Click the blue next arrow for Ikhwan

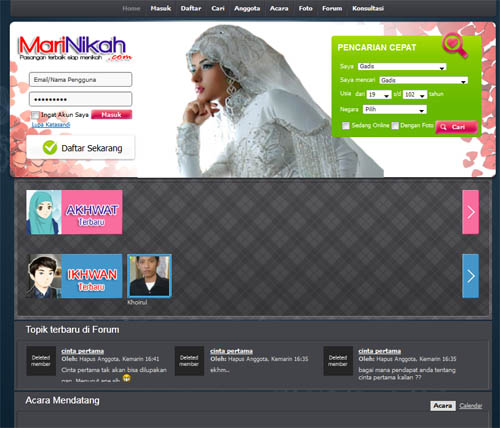tap(470, 276)
